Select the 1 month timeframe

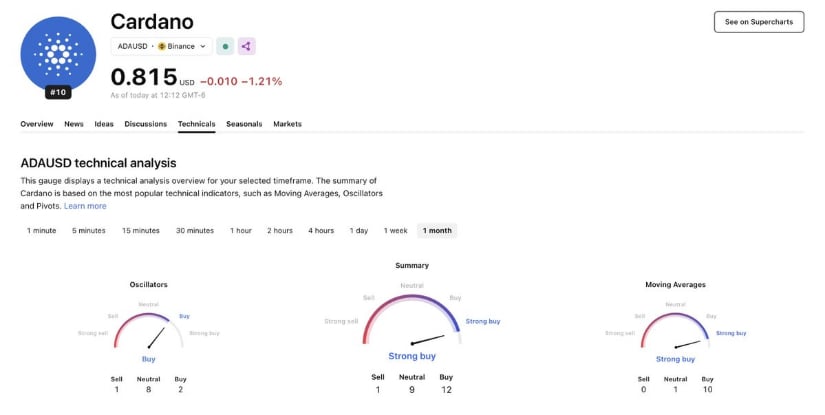click(437, 230)
